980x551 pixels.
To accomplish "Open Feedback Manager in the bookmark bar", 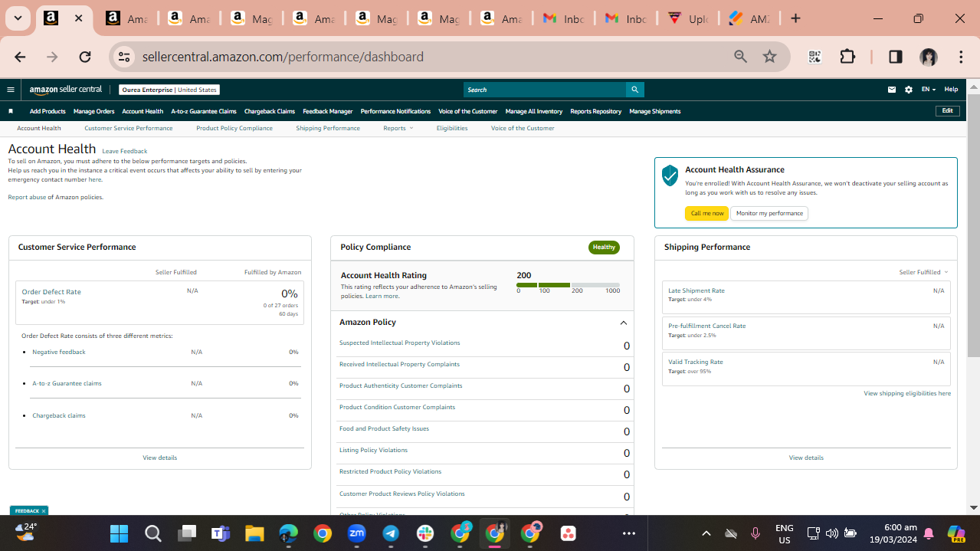I will [328, 111].
